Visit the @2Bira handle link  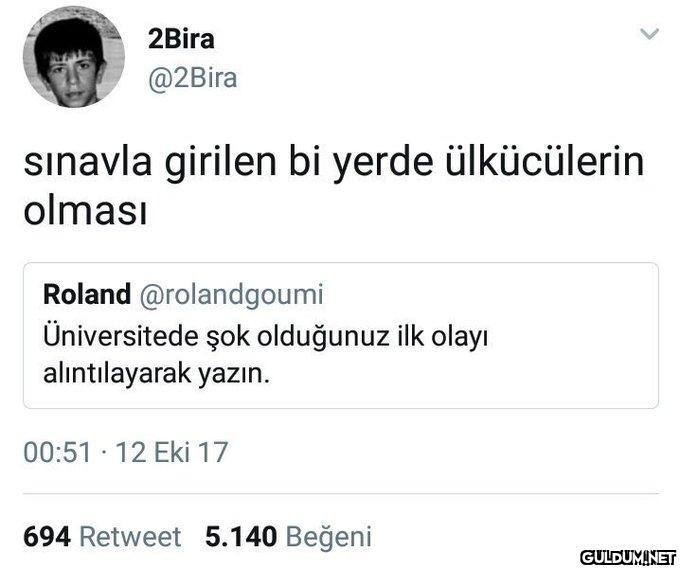coord(193,78)
